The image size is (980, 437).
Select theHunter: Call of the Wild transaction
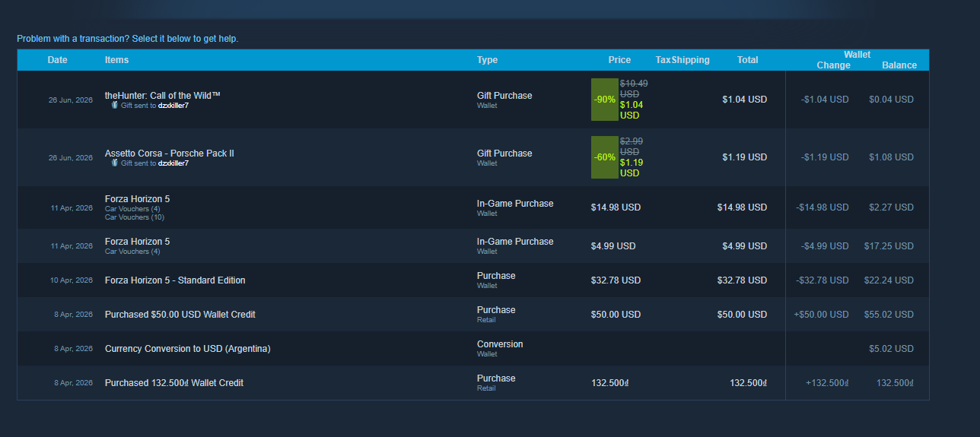(x=473, y=100)
